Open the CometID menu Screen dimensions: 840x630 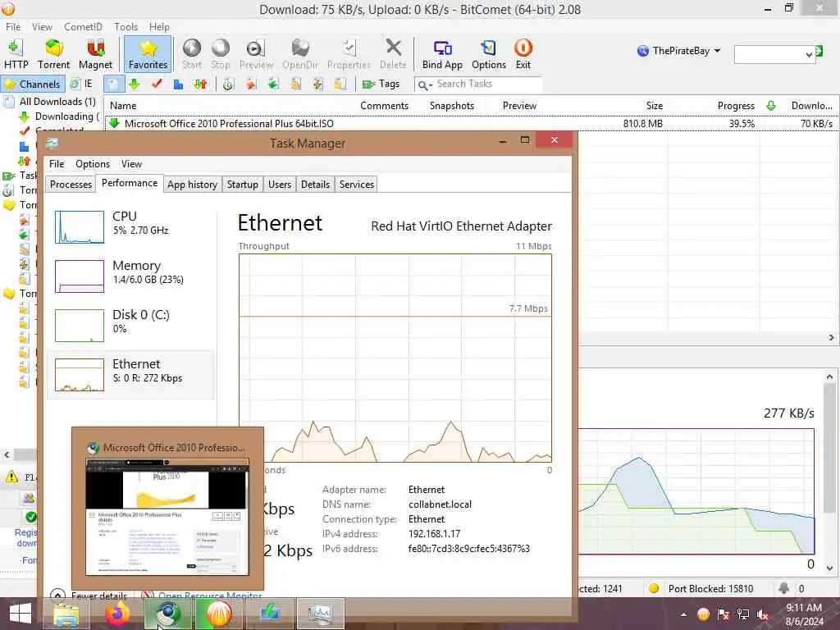(83, 27)
